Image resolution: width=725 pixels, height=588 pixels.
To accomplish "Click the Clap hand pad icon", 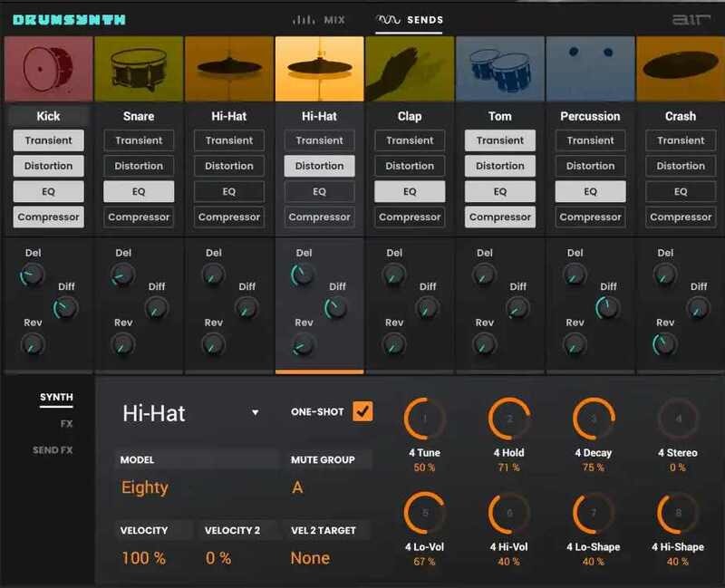I will tap(410, 69).
